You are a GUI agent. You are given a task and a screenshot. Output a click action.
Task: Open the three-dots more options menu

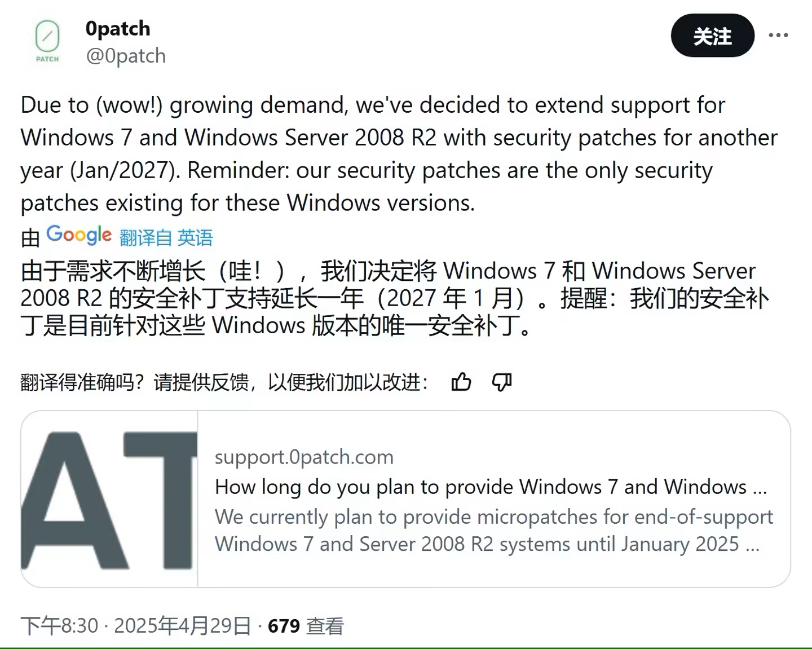(x=778, y=36)
